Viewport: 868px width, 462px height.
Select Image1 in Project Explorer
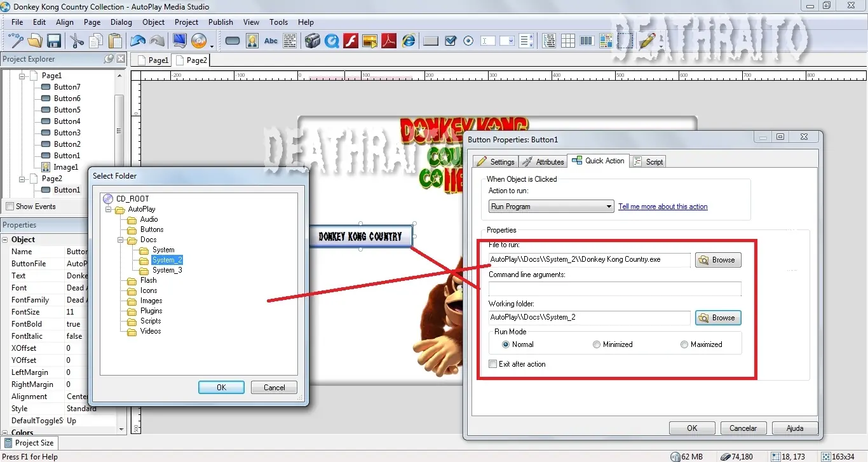(65, 167)
